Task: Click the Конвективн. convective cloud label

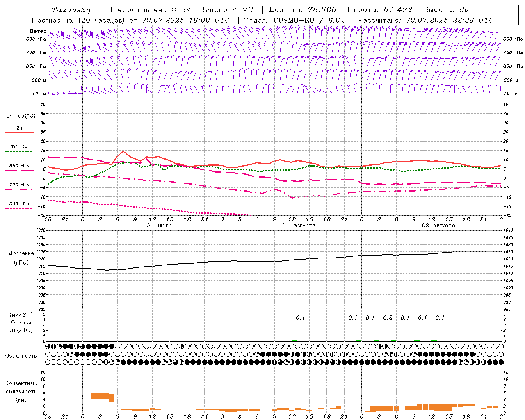Action: pyautogui.click(x=21, y=383)
